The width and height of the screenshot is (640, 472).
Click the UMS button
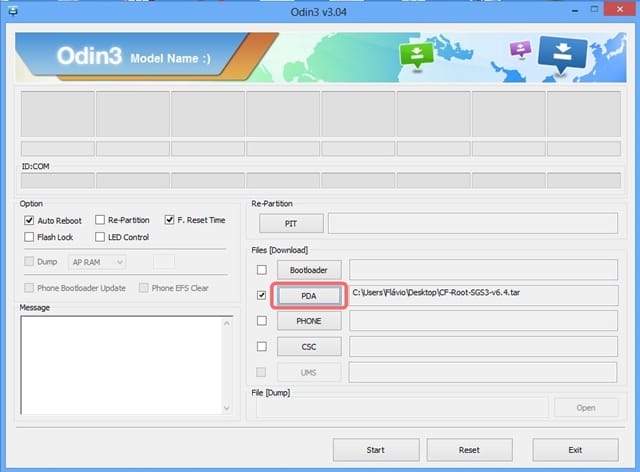point(309,372)
